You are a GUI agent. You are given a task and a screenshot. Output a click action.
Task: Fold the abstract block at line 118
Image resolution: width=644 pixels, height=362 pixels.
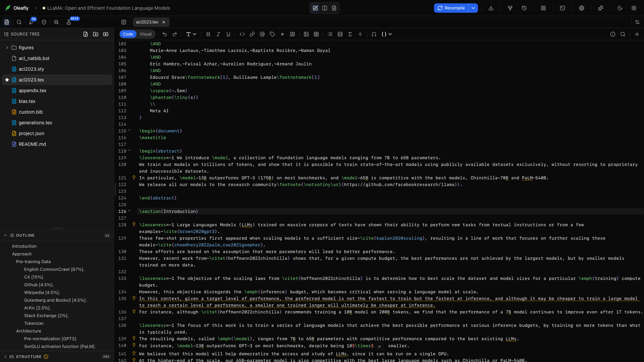129,150
